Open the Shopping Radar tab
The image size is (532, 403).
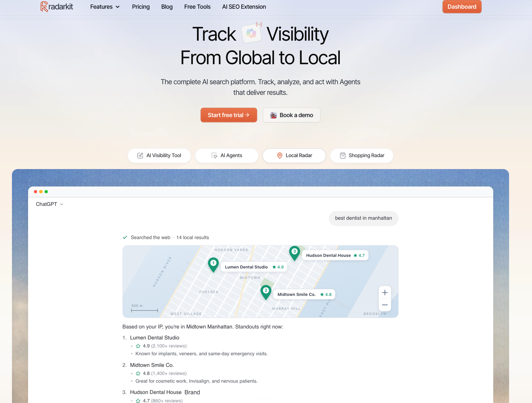click(x=362, y=156)
